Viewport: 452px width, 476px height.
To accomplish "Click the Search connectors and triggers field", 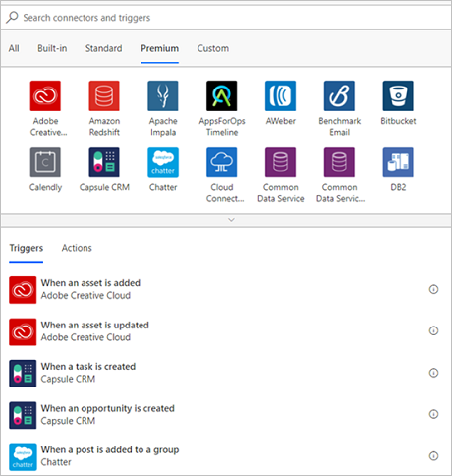I will (226, 18).
